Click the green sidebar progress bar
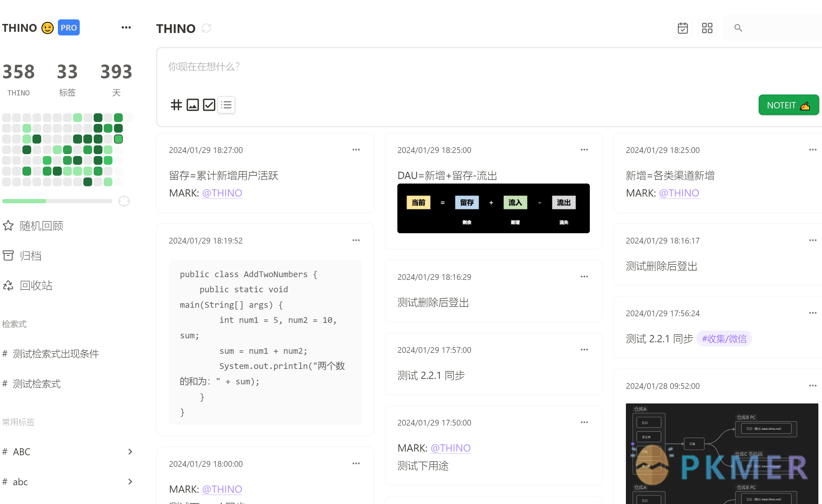The width and height of the screenshot is (822, 504). point(57,201)
